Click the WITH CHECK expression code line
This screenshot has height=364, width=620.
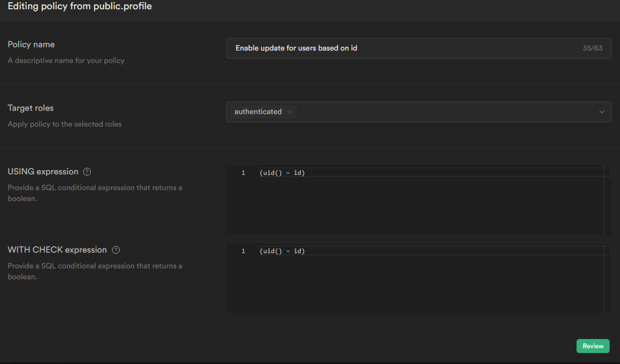(x=282, y=251)
